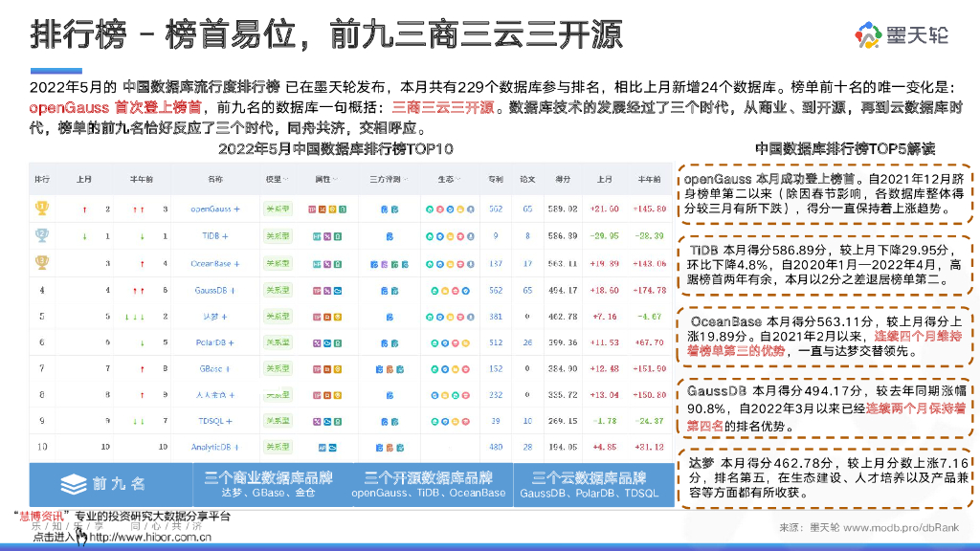The image size is (980, 551).
Task: Open the TiDB database link
Action: tap(211, 236)
